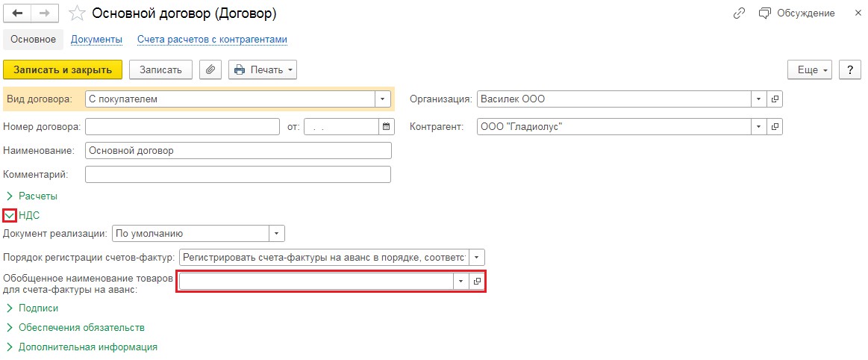Open form for Обобщенное наименование товаров field
The image size is (868, 360).
(477, 282)
